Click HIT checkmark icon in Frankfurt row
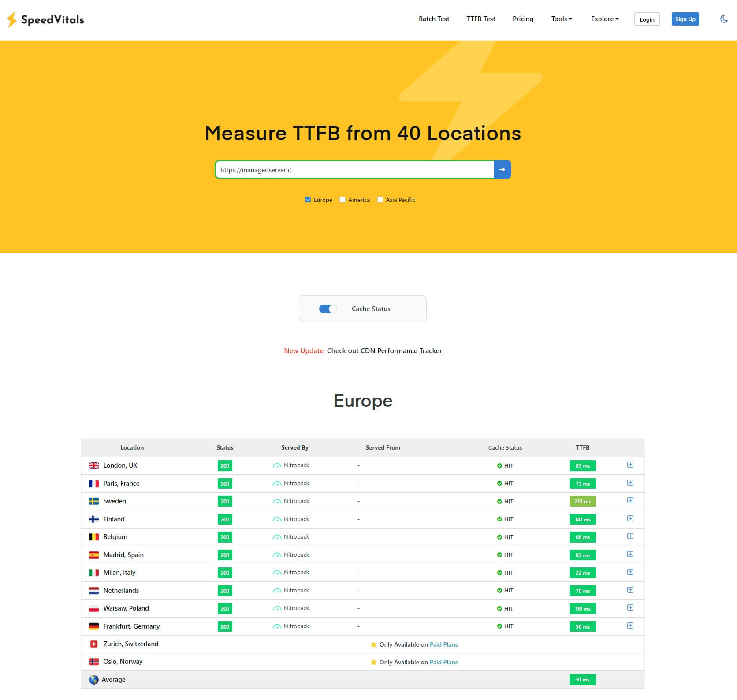 [499, 626]
